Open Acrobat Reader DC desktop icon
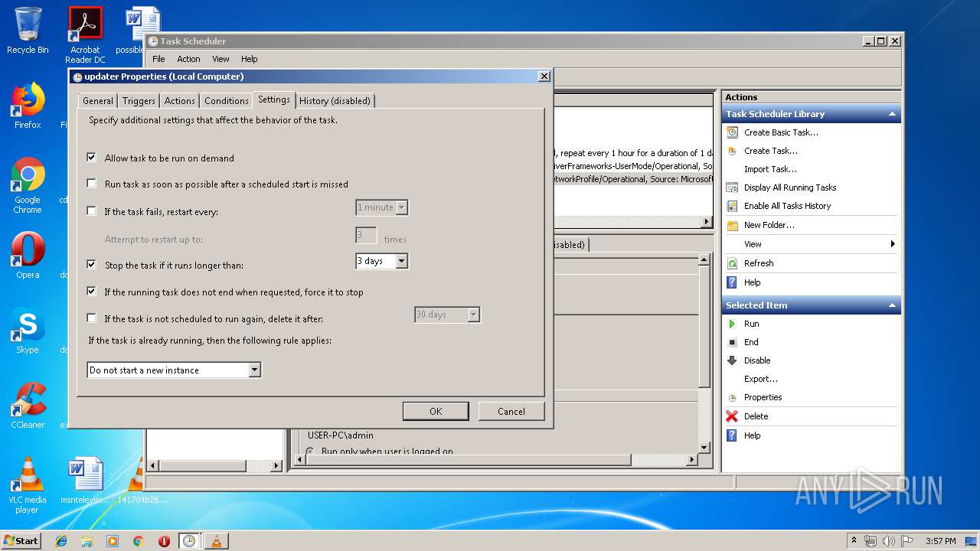Screen dimensions: 980x551 pyautogui.click(x=85, y=35)
